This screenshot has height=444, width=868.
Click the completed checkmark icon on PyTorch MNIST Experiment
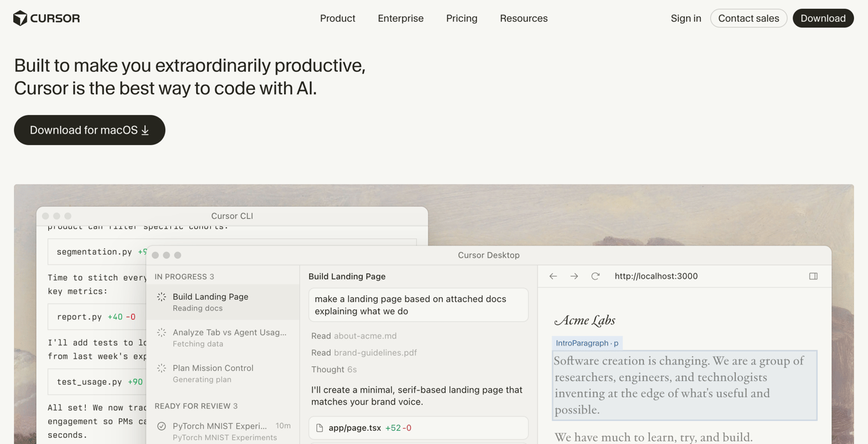pos(161,426)
